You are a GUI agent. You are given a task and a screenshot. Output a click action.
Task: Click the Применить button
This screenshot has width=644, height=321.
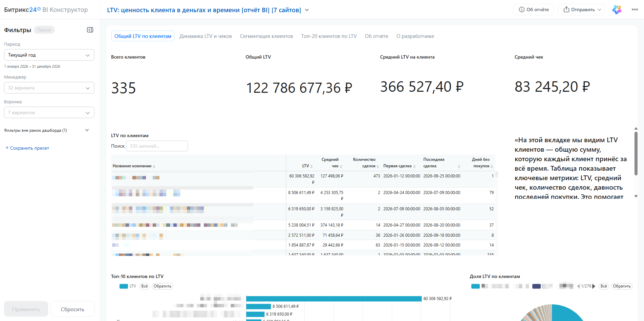tap(26, 309)
